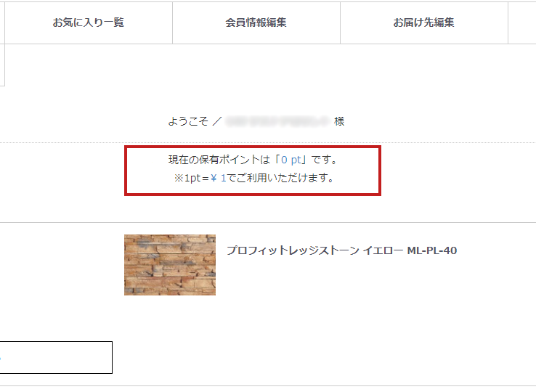Click the blurred member name beside ようこそ
536x392 pixels.
point(277,121)
